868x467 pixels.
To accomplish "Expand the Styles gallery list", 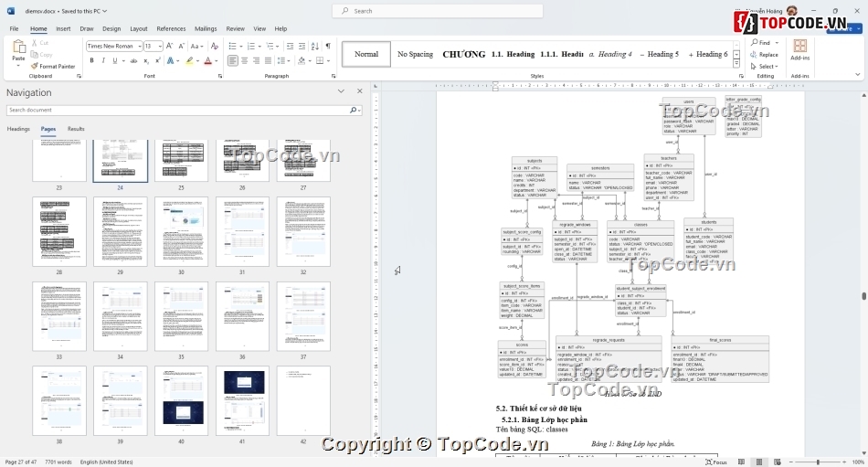I will click(736, 65).
